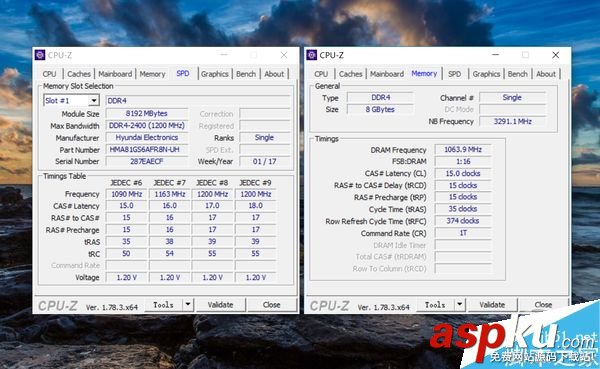Click JEDEC #6 frequency 1090 MHz
The height and width of the screenshot is (369, 600).
(x=127, y=194)
